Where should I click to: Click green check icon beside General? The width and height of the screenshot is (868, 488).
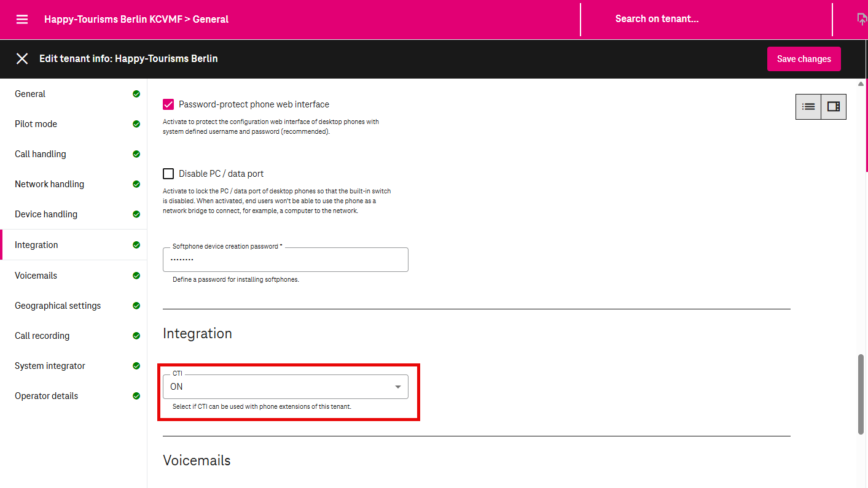pyautogui.click(x=136, y=94)
